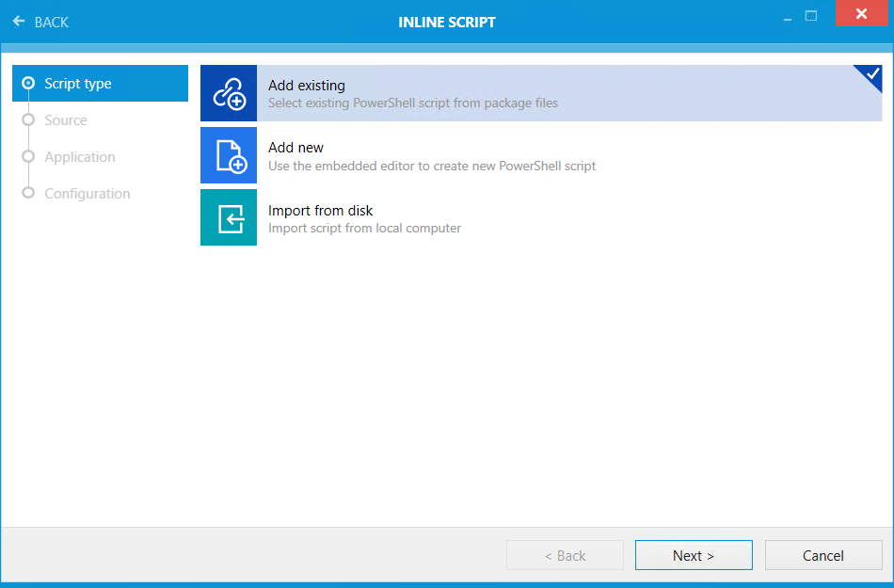The width and height of the screenshot is (894, 588).
Task: Click the BACK label in title bar
Action: (49, 22)
